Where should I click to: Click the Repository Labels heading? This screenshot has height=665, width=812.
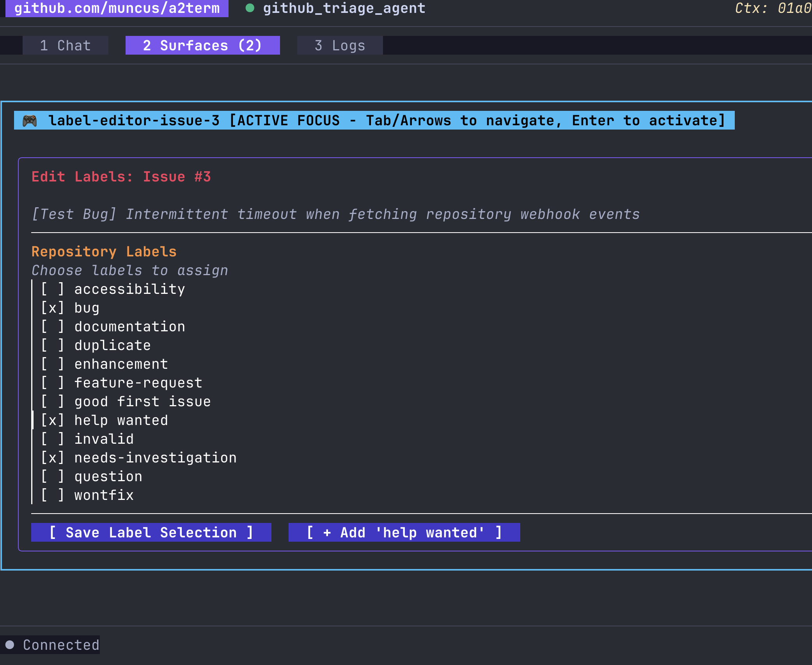coord(104,252)
